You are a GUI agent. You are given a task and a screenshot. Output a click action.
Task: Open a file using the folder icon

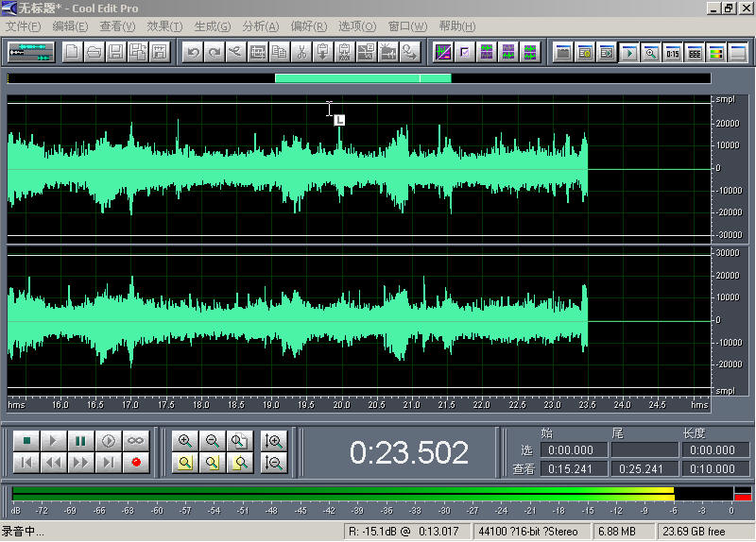(94, 52)
